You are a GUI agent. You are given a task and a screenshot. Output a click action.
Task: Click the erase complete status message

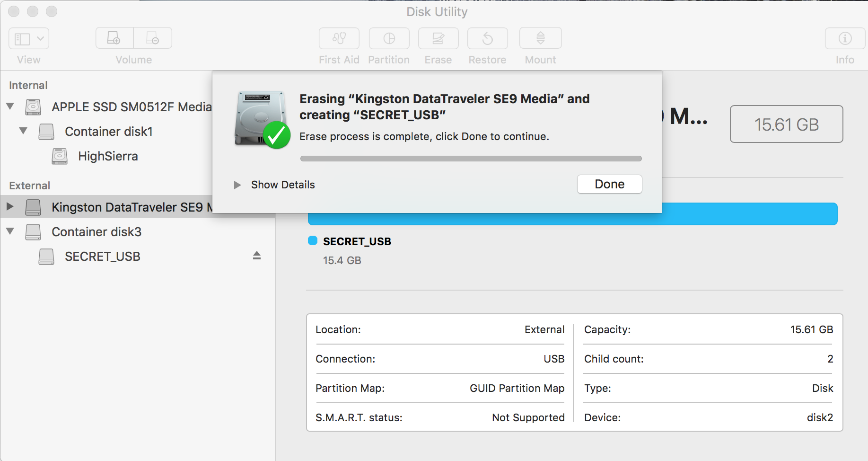(424, 136)
